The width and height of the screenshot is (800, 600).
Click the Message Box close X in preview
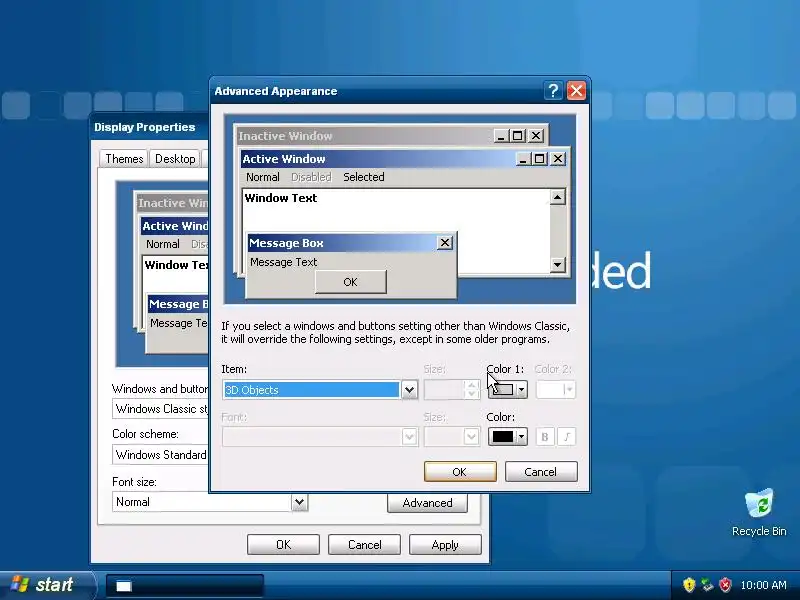coord(445,243)
